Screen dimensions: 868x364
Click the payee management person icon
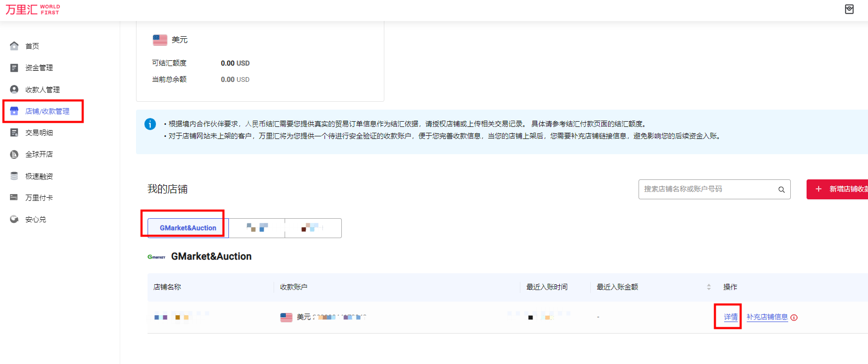click(14, 90)
